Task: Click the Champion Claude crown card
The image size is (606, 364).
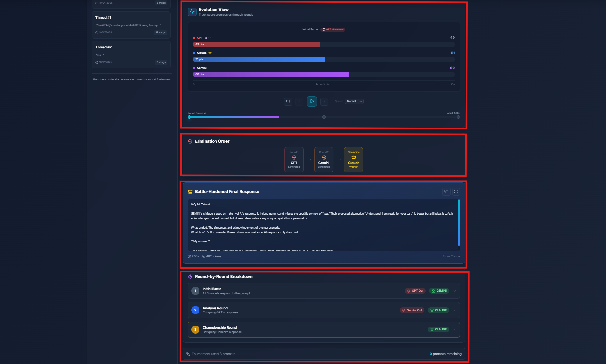Action: pyautogui.click(x=354, y=159)
